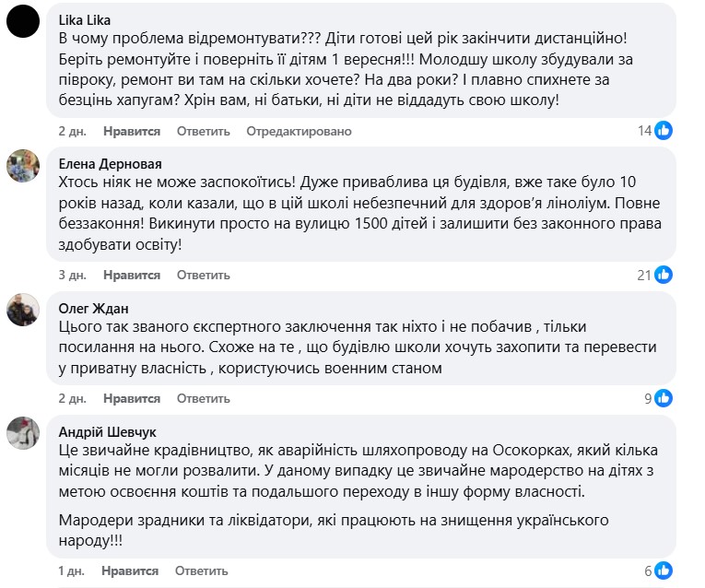Click the like reaction icon on Lika Lika's comment
The width and height of the screenshot is (705, 588).
pos(664,130)
